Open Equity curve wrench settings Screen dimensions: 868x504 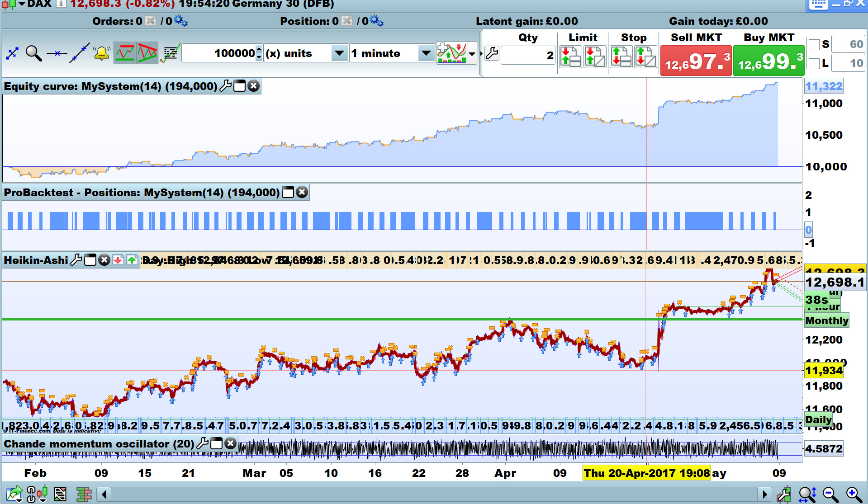tap(225, 86)
